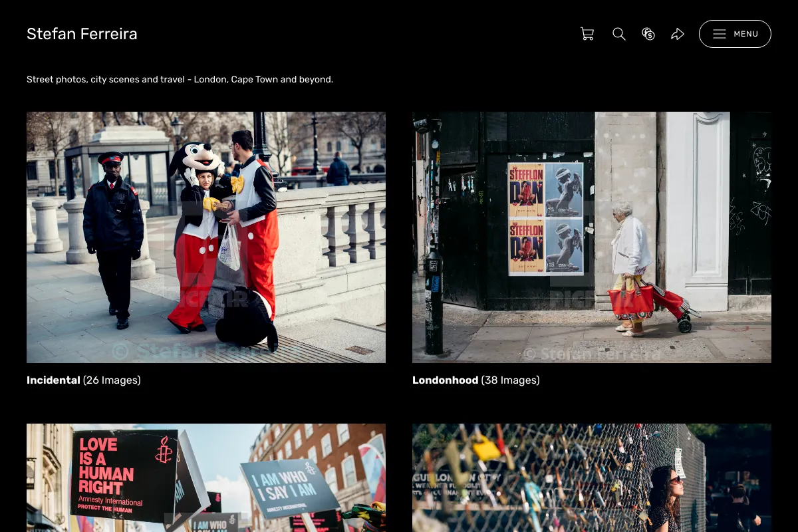The height and width of the screenshot is (532, 798).
Task: Click the 'I AM WHO I SAY I AM' sign
Action: tap(289, 487)
